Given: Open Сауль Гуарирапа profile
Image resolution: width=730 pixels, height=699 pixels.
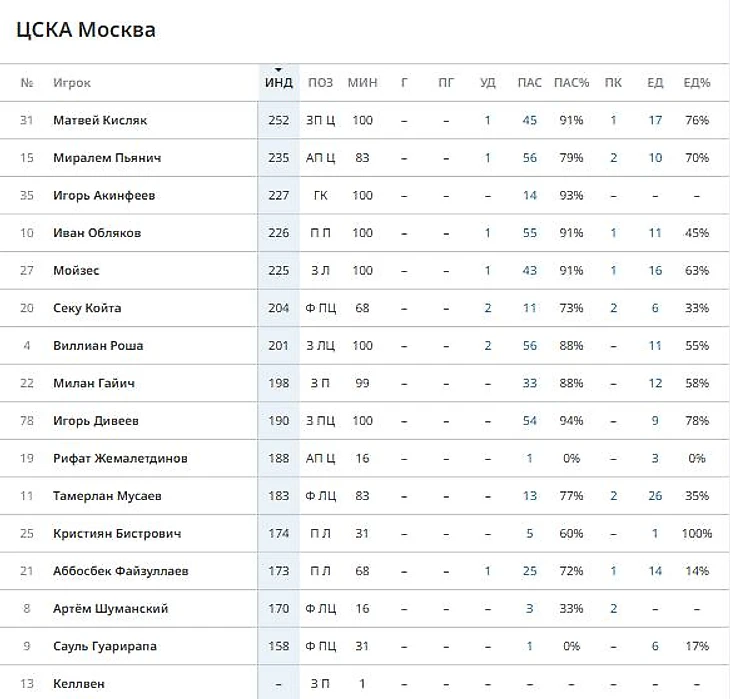Looking at the screenshot, I should tap(106, 646).
